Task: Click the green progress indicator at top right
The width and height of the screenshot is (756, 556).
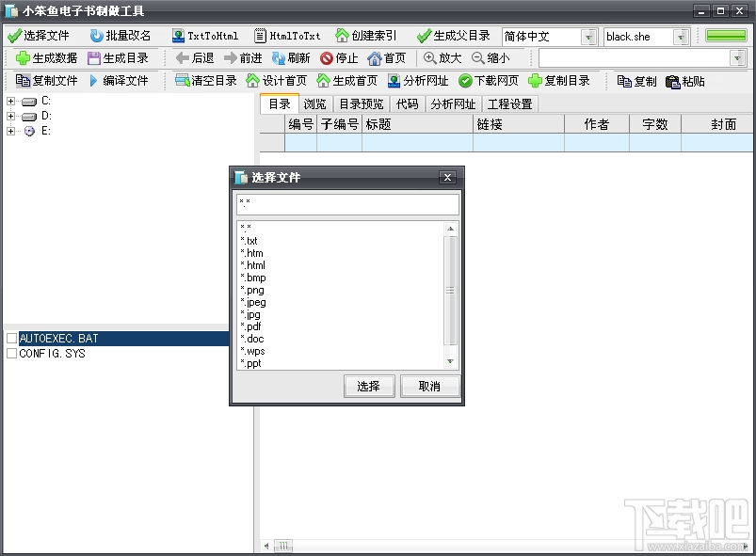Action: click(724, 35)
